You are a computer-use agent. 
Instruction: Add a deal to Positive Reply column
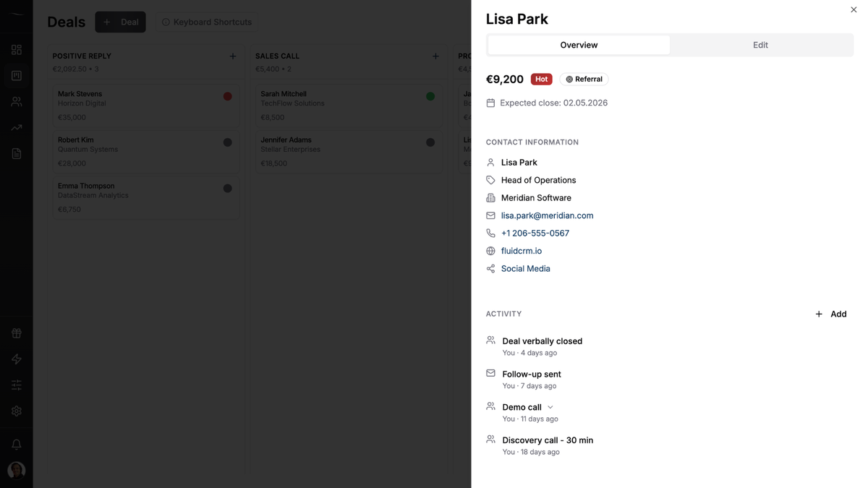pyautogui.click(x=233, y=56)
